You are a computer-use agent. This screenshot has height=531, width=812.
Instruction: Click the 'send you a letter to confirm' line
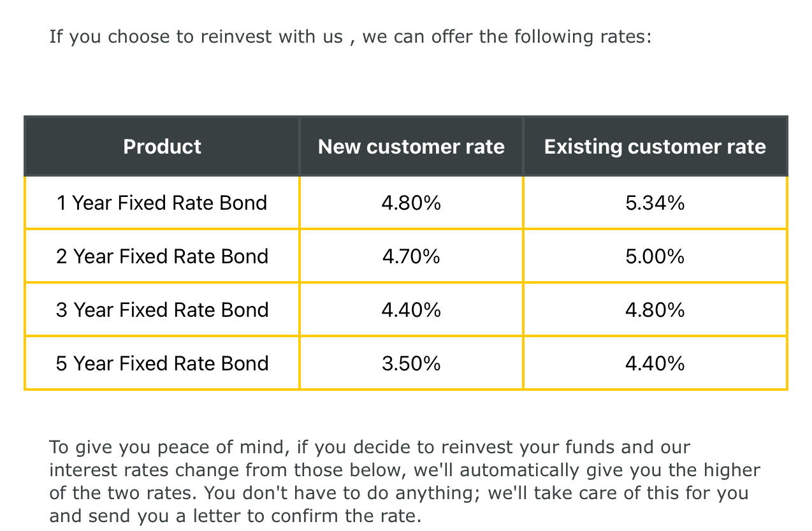pyautogui.click(x=235, y=516)
